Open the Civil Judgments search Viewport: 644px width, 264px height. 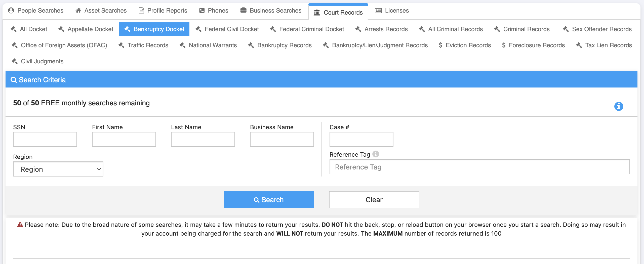coord(38,61)
